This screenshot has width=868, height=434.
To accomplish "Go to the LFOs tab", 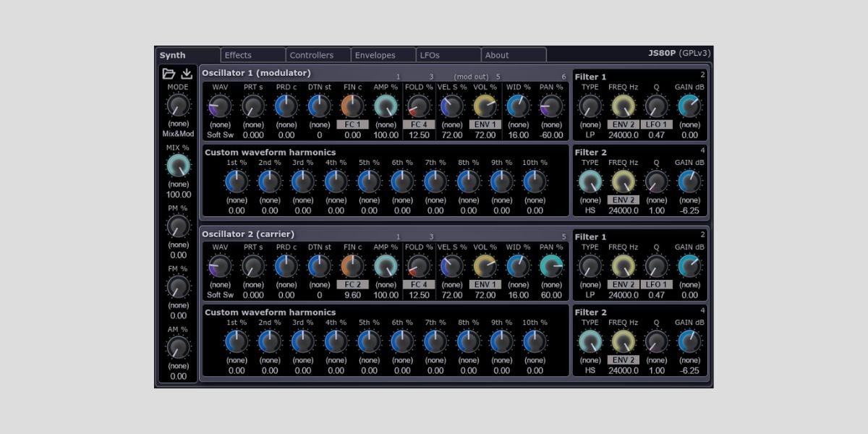I will tap(448, 55).
